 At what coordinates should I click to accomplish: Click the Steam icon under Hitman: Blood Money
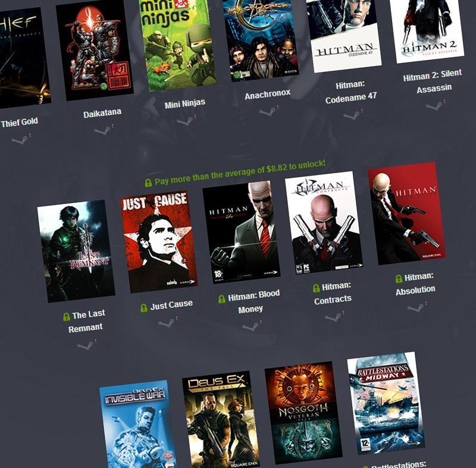click(250, 326)
